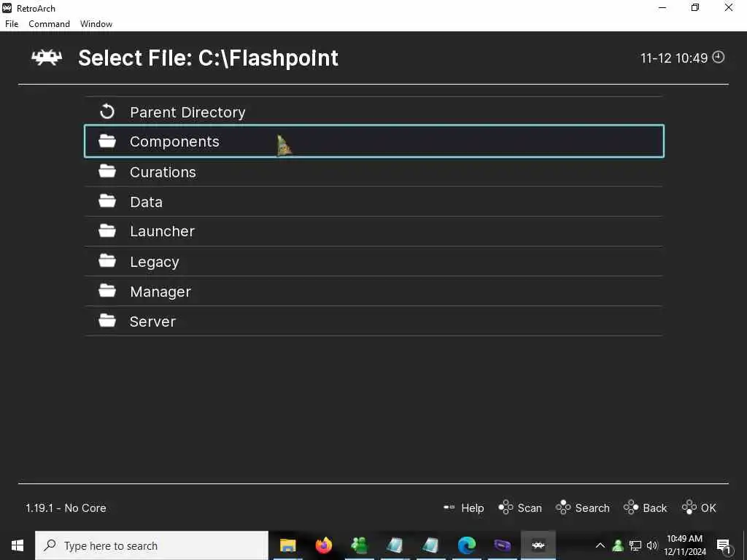Viewport: 747px width, 560px height.
Task: Click the RetroArch invader logo in header
Action: (x=47, y=58)
